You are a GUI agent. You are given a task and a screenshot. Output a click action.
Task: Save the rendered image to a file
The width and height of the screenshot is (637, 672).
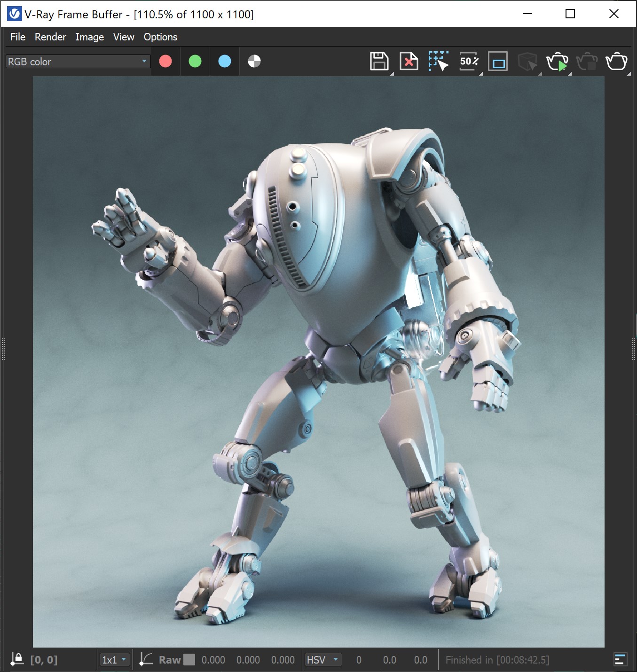pos(380,61)
